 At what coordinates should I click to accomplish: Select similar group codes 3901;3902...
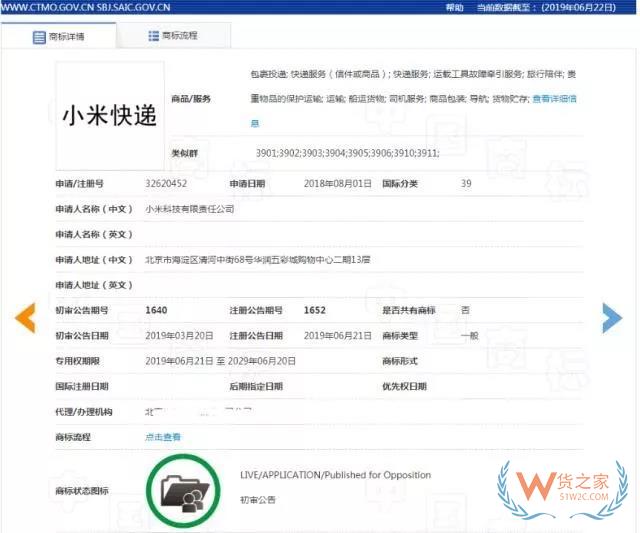[278, 153]
